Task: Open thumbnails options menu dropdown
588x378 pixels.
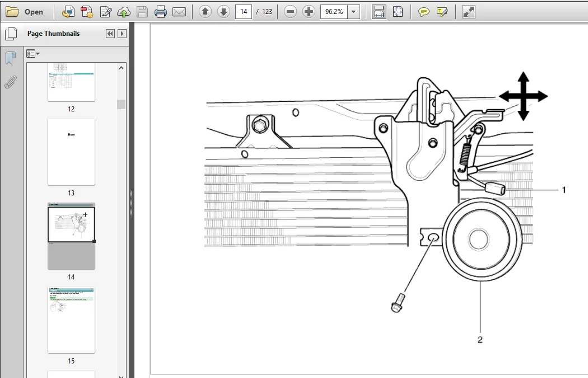Action: (33, 54)
